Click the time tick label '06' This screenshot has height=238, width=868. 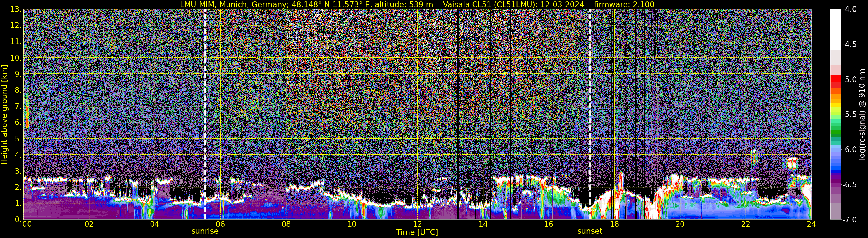pos(220,224)
